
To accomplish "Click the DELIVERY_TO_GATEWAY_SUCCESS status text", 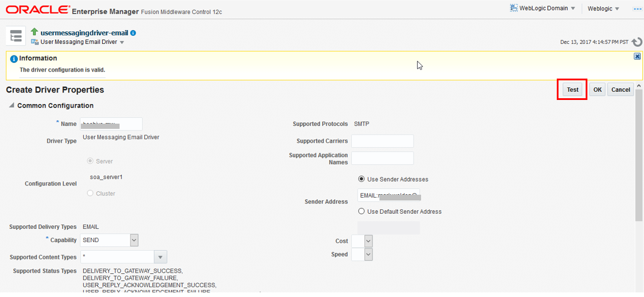I will tap(133, 272).
